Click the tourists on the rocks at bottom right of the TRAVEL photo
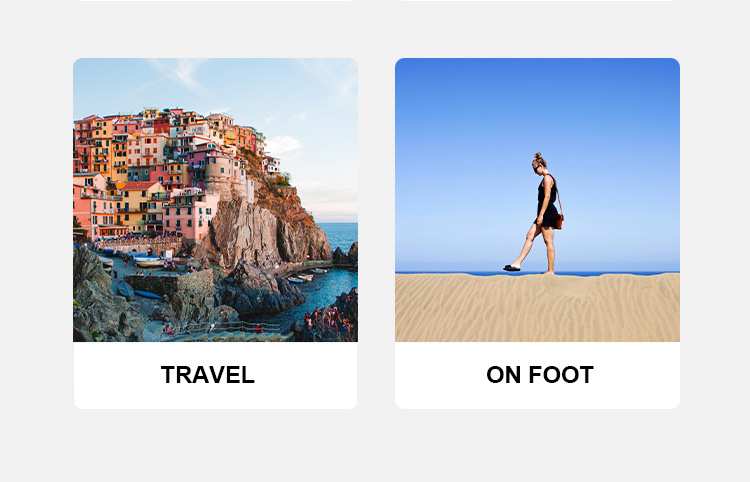The width and height of the screenshot is (750, 482). 328,318
